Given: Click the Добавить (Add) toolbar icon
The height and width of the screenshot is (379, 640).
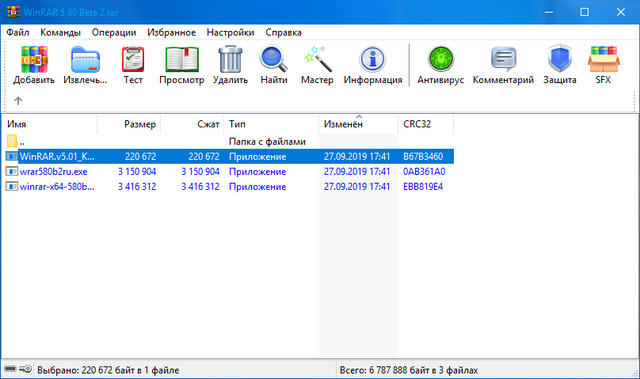Looking at the screenshot, I should click(x=34, y=60).
